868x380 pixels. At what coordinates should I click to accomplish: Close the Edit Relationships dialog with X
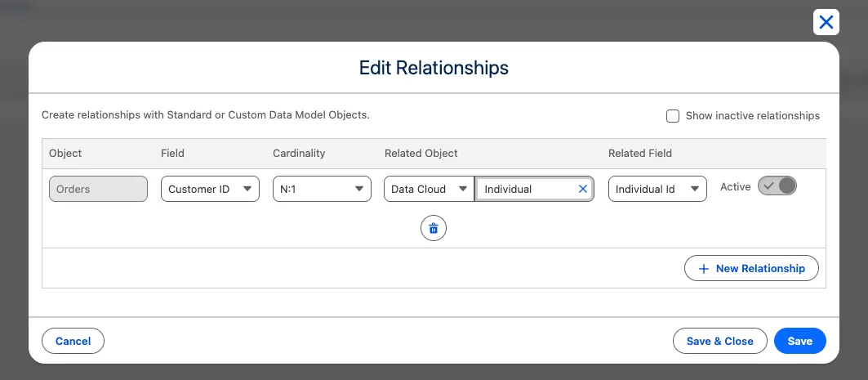click(x=826, y=22)
